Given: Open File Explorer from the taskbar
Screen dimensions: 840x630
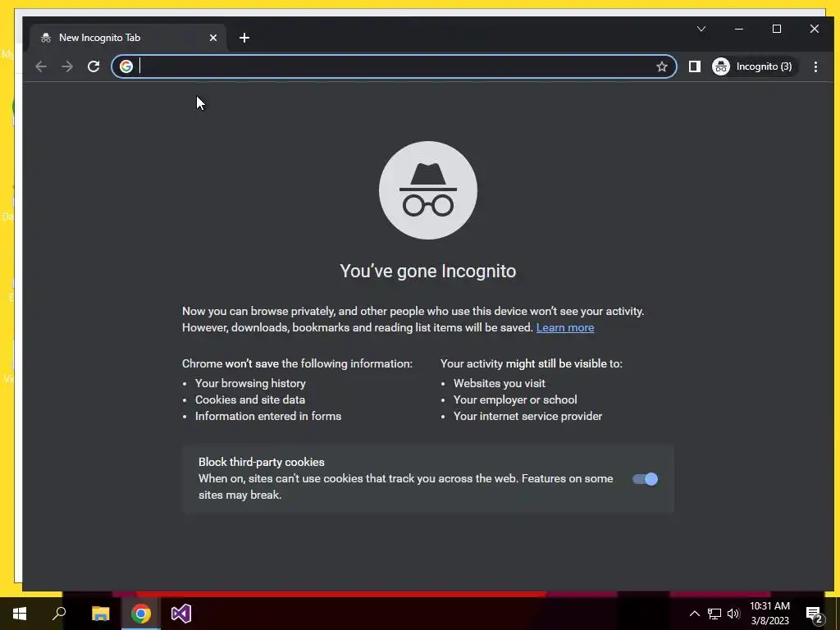Looking at the screenshot, I should (x=100, y=614).
